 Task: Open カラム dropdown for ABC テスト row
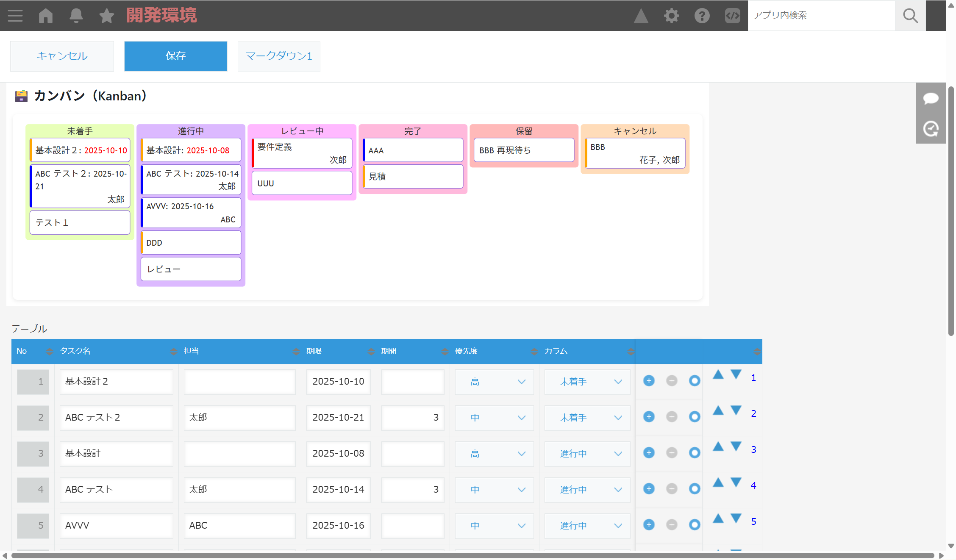[x=587, y=490]
